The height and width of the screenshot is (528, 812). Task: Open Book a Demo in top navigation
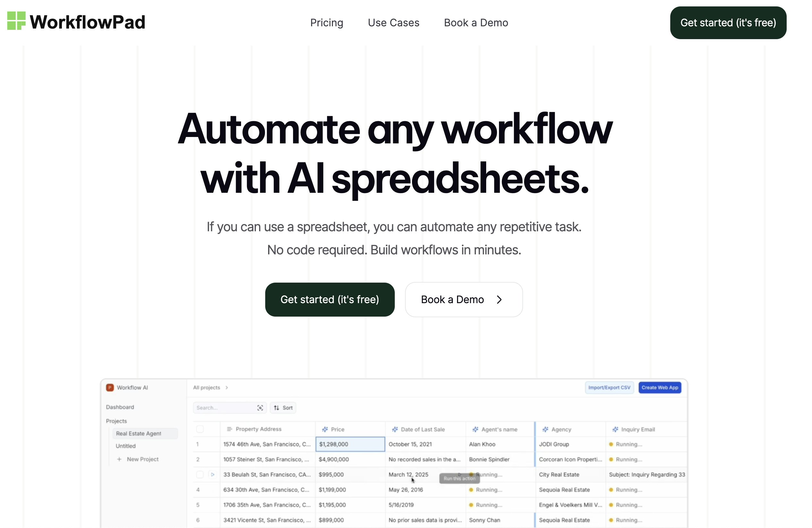tap(476, 22)
